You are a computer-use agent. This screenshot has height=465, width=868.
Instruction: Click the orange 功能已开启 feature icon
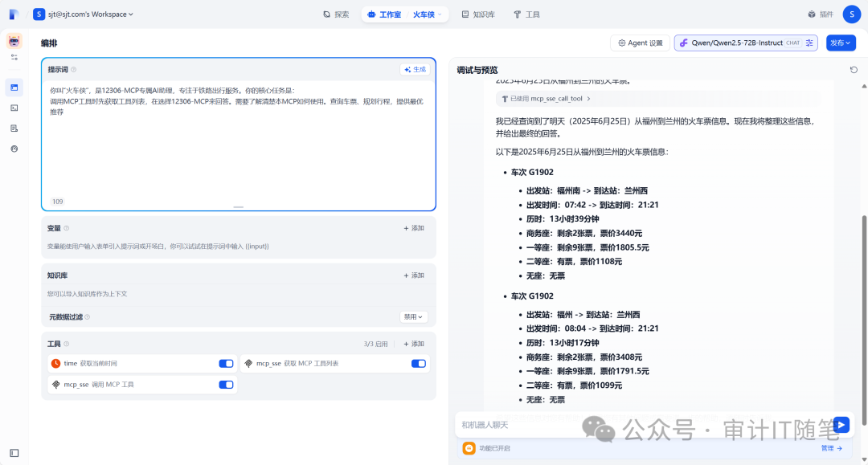point(469,448)
